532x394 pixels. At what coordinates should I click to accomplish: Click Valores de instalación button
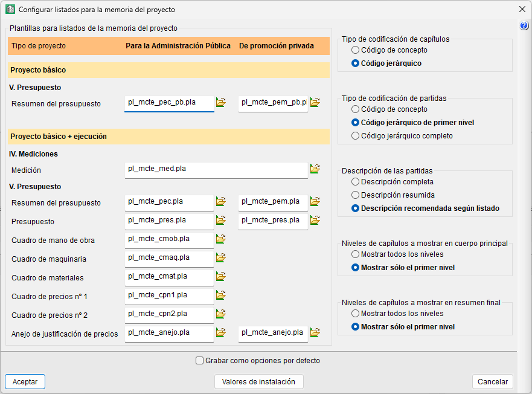coord(258,382)
